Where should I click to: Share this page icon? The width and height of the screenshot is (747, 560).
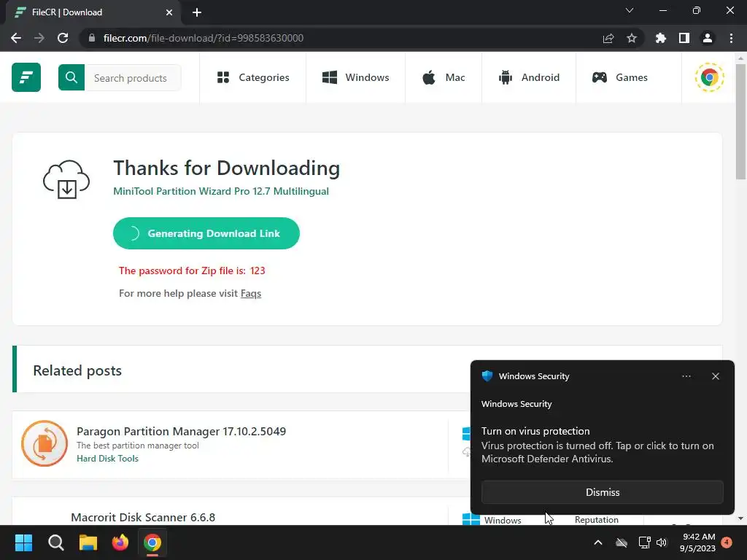coord(608,38)
